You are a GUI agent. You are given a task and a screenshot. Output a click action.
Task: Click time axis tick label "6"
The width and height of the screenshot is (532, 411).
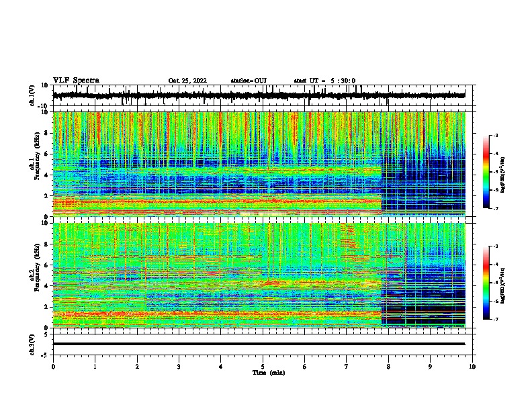pos(305,367)
